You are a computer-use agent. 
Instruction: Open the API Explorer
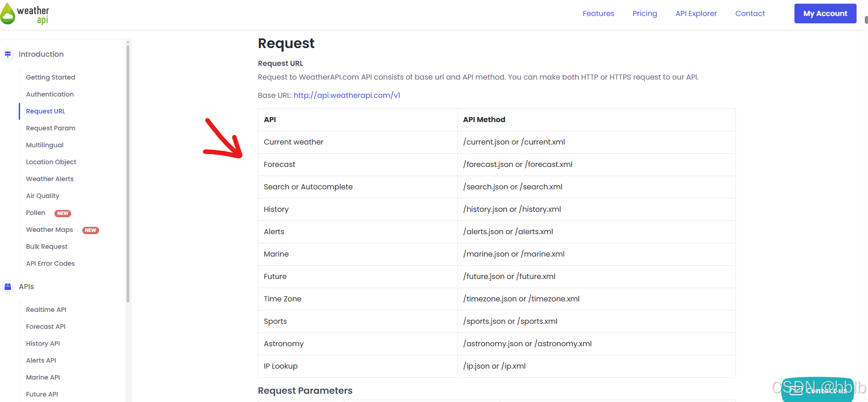(x=696, y=14)
